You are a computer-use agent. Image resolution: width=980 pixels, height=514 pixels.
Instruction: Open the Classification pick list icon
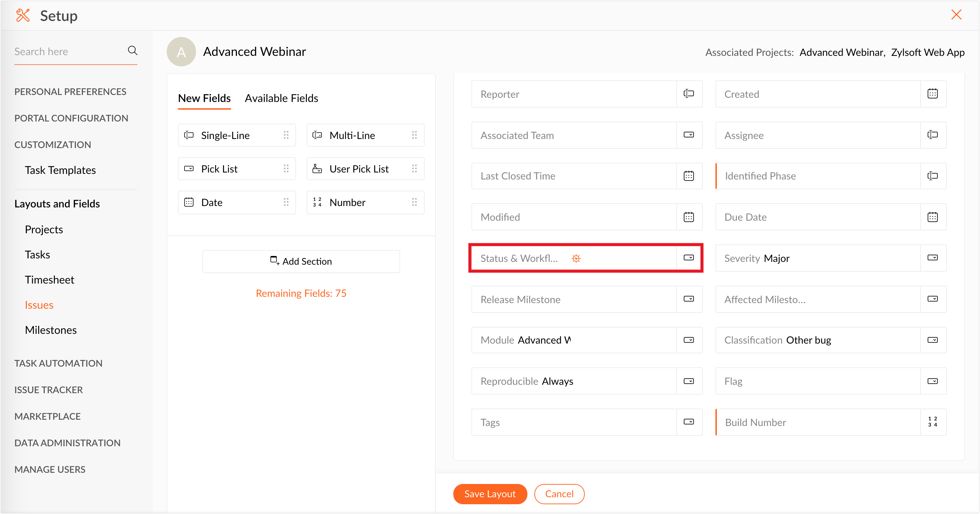coord(932,340)
